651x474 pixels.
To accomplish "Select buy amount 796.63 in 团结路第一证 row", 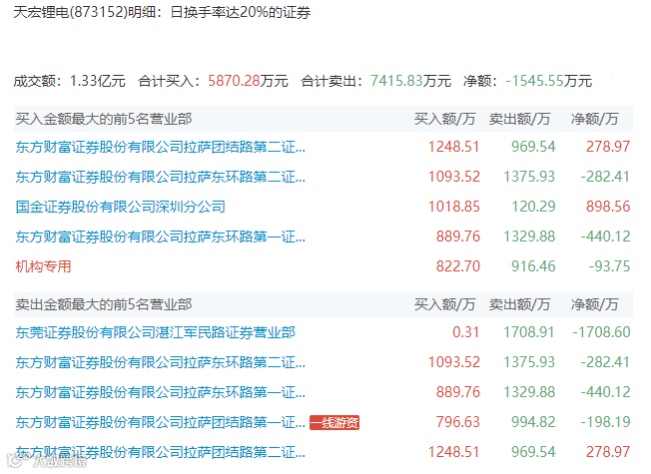I will coord(458,423).
